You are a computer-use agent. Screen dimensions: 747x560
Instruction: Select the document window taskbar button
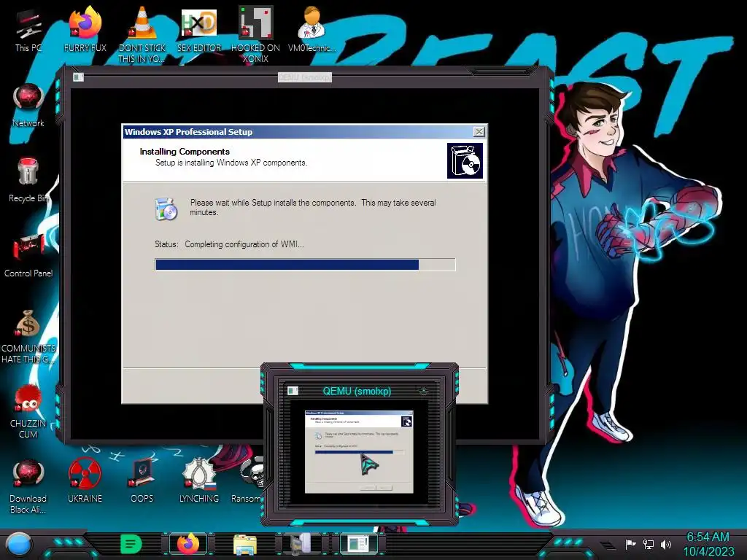[x=359, y=544]
